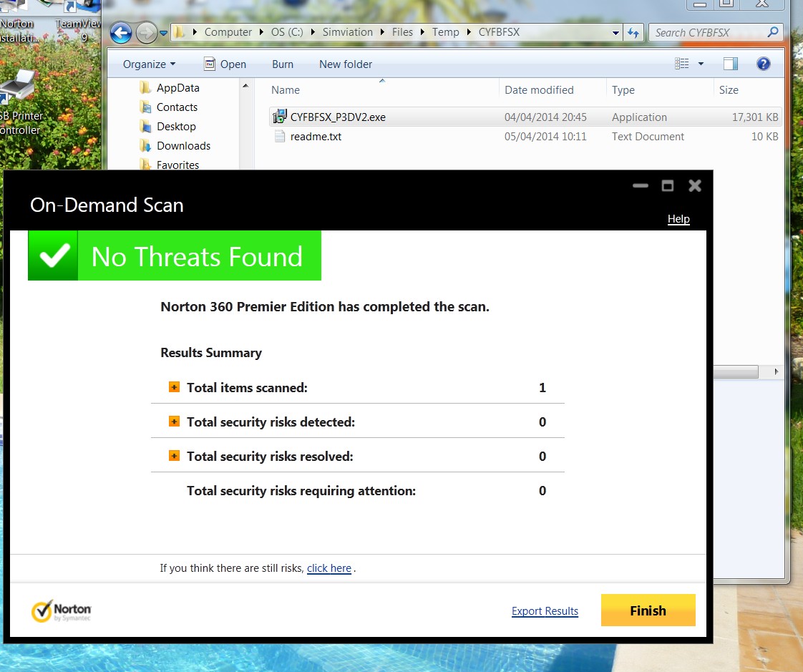
Task: Close the On-Demand Scan window
Action: click(x=694, y=185)
